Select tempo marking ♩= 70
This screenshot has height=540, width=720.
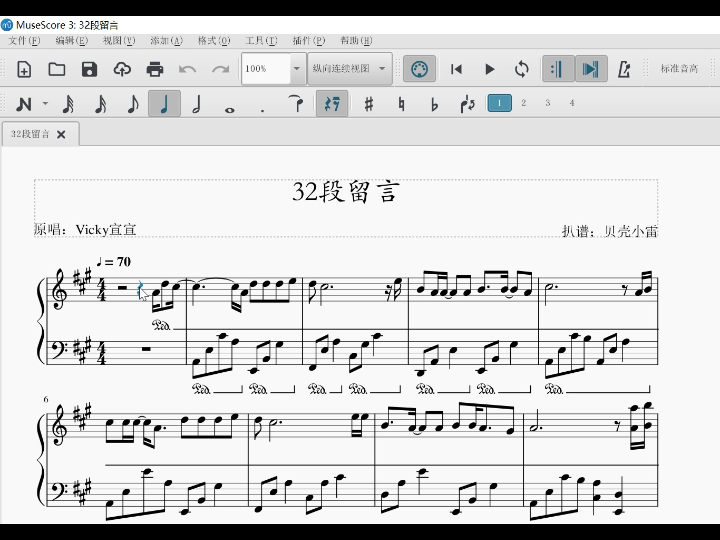click(x=113, y=262)
